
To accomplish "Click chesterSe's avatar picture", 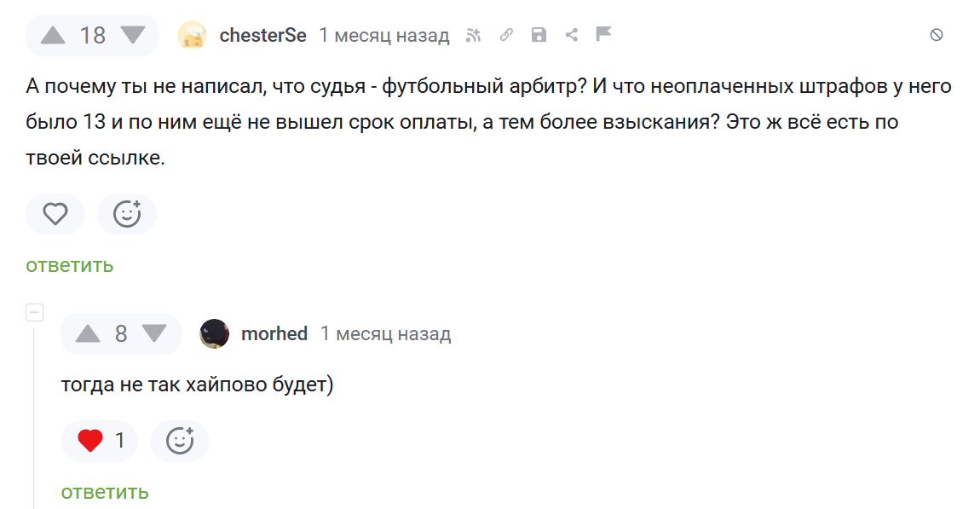I will pyautogui.click(x=192, y=35).
